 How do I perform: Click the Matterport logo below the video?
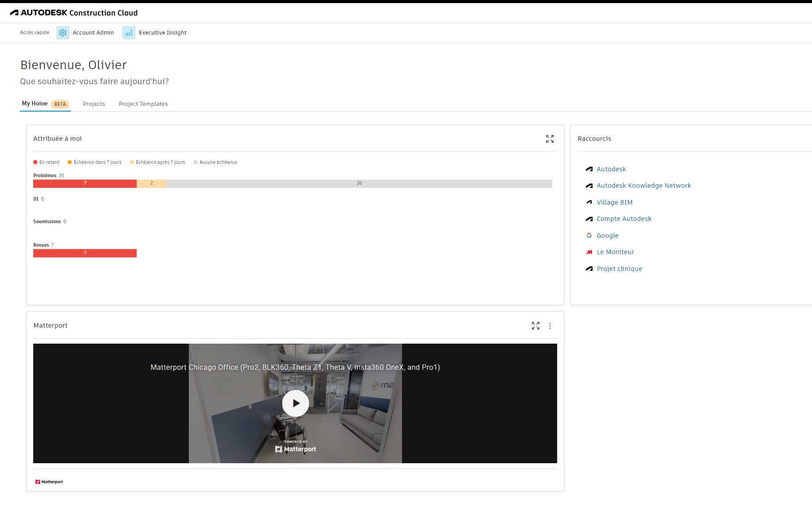[49, 481]
